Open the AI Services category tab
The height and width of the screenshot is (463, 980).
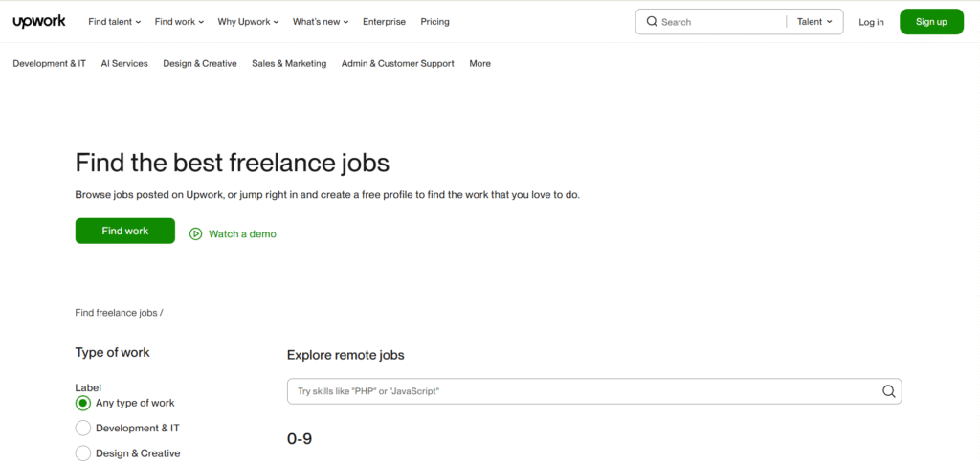tap(124, 64)
